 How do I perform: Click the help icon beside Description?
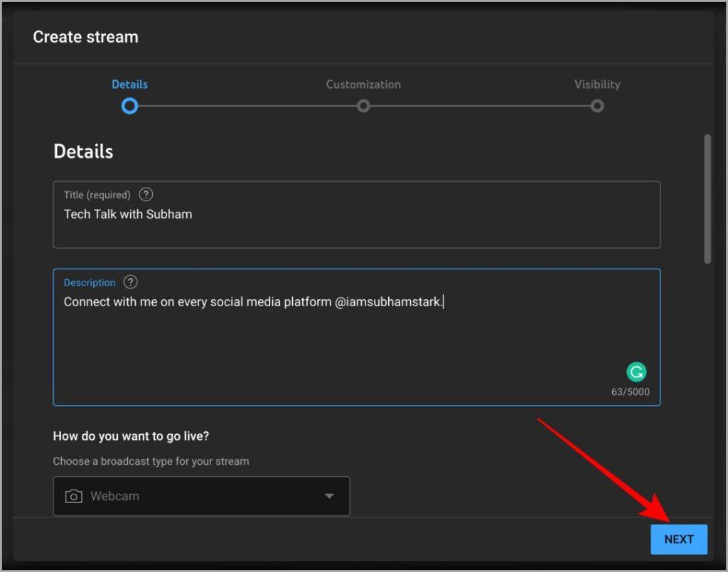[131, 282]
